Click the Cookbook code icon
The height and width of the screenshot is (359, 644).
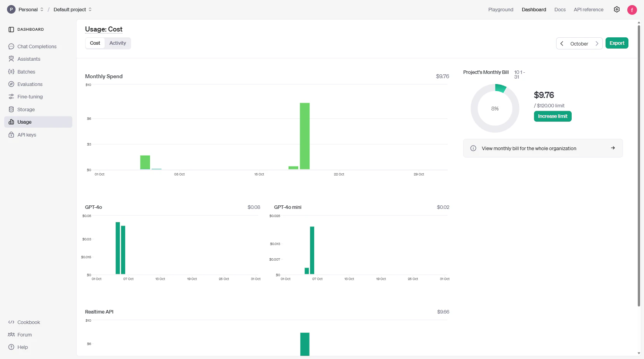tap(11, 322)
